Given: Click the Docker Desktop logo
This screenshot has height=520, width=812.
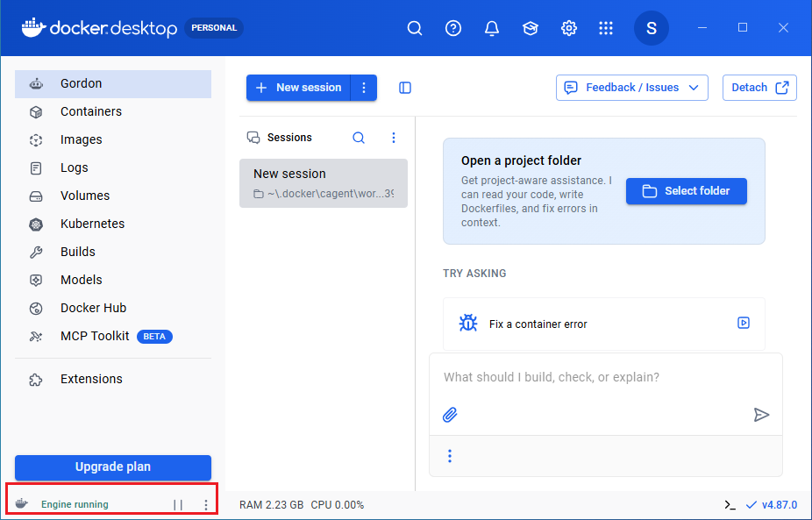Looking at the screenshot, I should [x=99, y=28].
